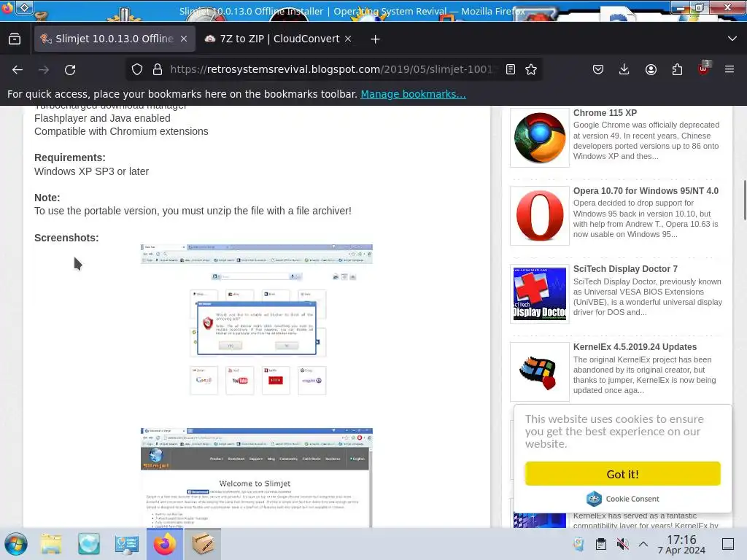Viewport: 747px width, 560px height.
Task: Open the tracking protection shield icon
Action: click(x=137, y=69)
